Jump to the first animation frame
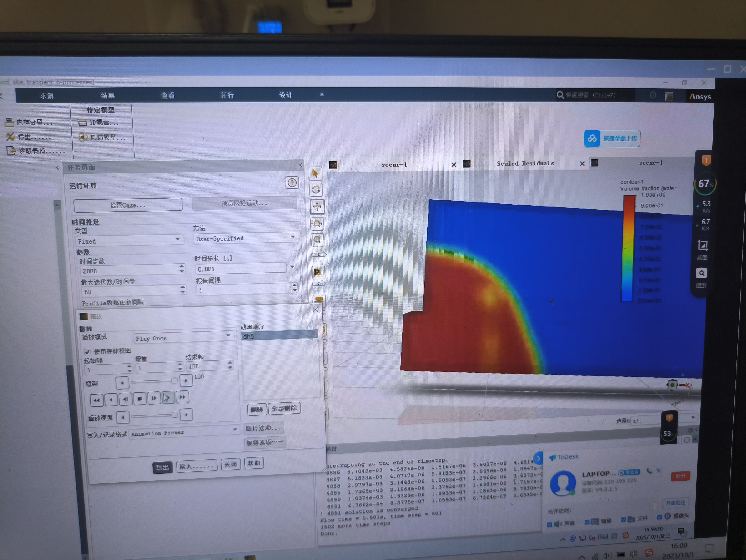The width and height of the screenshot is (746, 560). (x=96, y=400)
